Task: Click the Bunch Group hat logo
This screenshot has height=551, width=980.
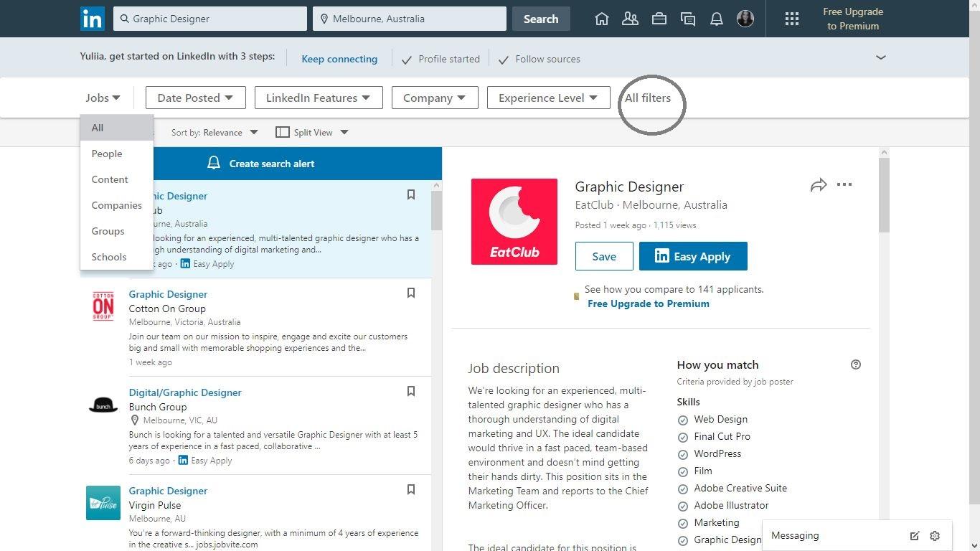Action: (103, 405)
